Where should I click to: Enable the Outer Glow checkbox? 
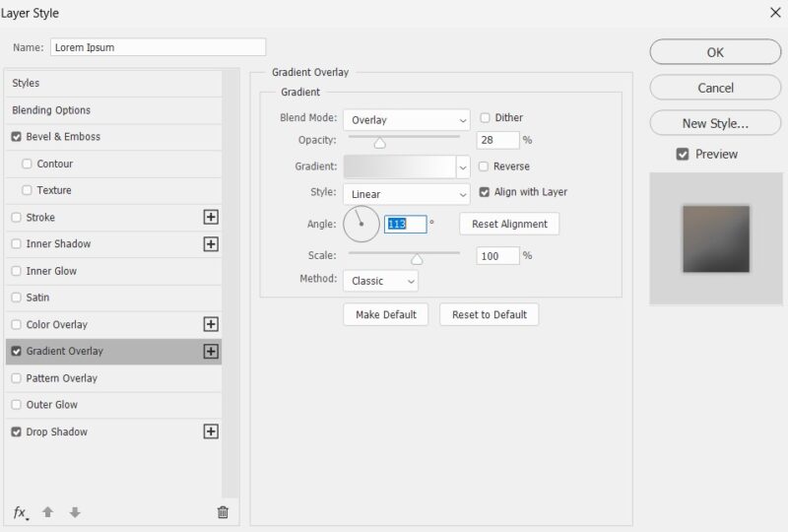pyautogui.click(x=17, y=405)
